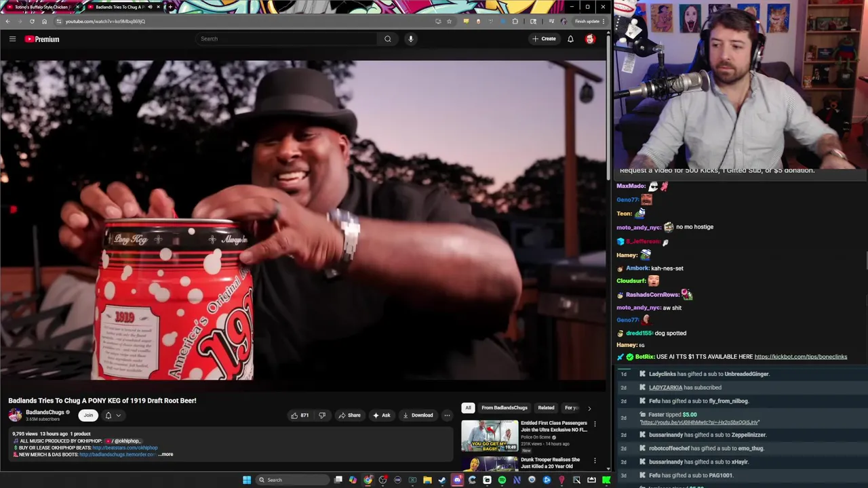Screen dimensions: 868x488
Task: Click the playing video frame
Action: click(x=303, y=220)
